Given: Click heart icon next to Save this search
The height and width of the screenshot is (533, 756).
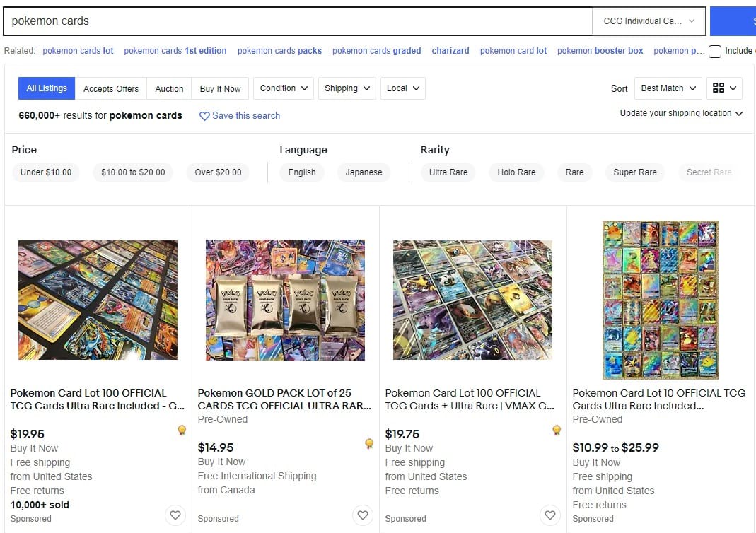Looking at the screenshot, I should coord(204,116).
